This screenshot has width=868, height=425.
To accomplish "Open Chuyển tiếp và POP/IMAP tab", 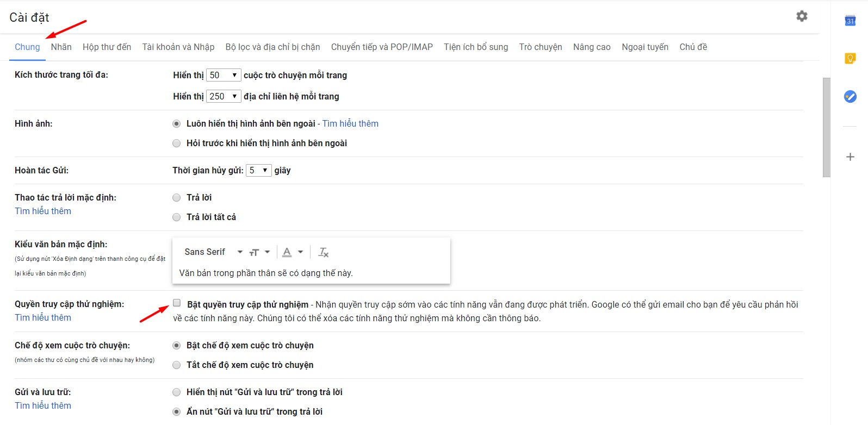I will point(382,47).
